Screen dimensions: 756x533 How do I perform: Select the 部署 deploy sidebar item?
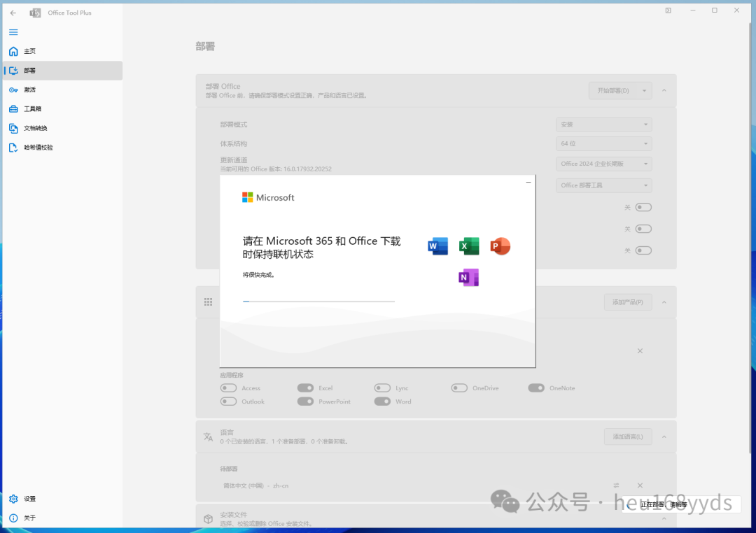[63, 71]
